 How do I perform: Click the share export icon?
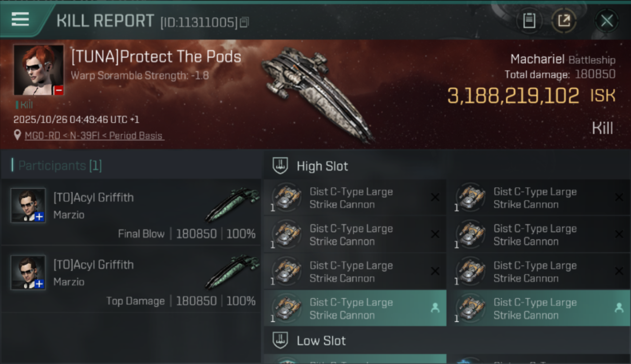564,21
